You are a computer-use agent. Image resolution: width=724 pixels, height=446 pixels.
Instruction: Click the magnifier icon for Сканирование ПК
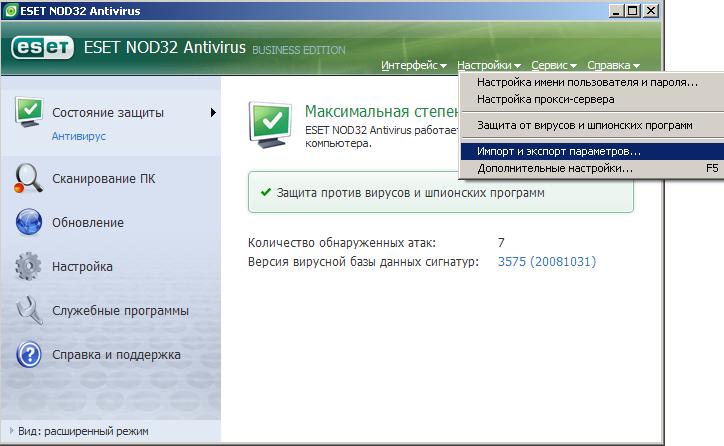(x=28, y=178)
